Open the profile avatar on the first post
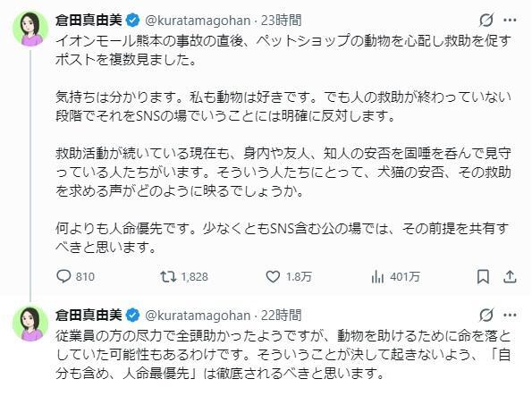Image resolution: width=532 pixels, height=396 pixels. coord(30,29)
